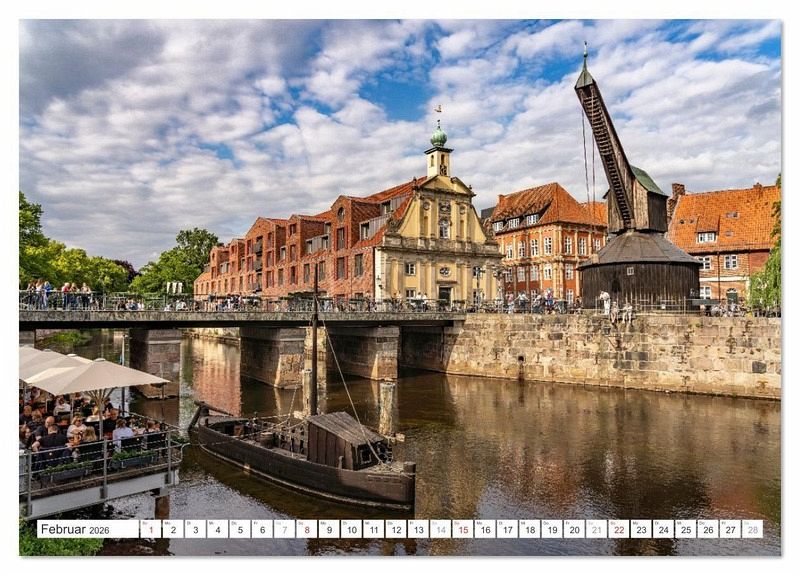The width and height of the screenshot is (800, 575).
Task: Select day 23 in the calendar strip
Action: (641, 529)
